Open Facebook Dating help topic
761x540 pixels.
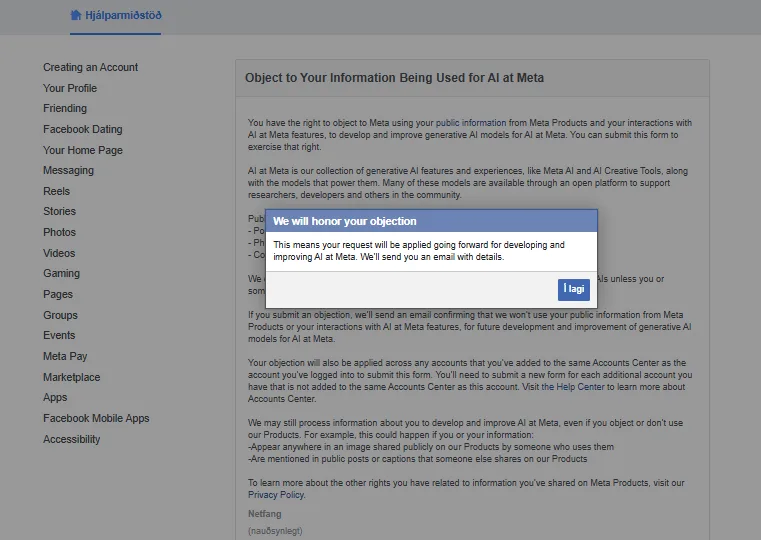click(x=83, y=130)
